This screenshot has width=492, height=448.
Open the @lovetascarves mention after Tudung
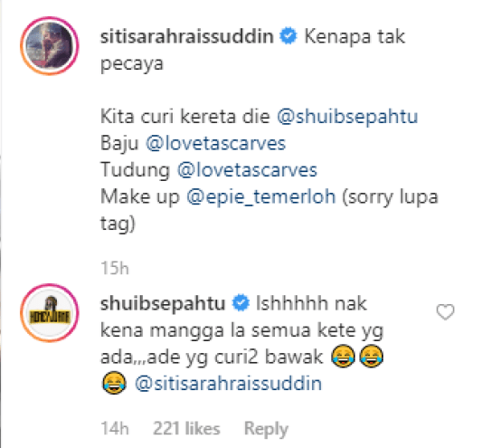coord(247,170)
